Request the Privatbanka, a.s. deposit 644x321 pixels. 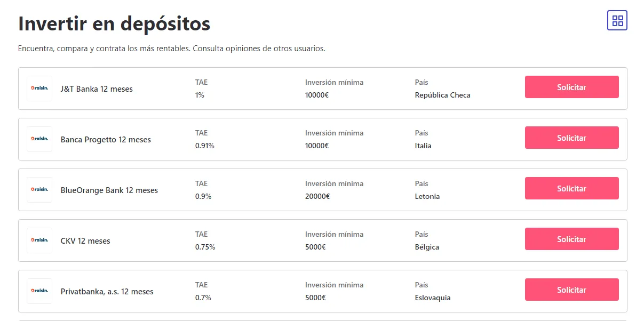pos(571,290)
